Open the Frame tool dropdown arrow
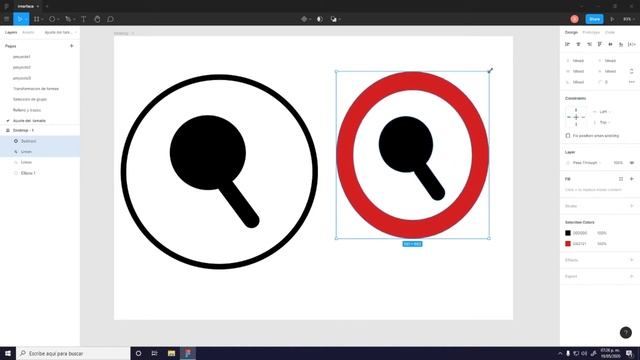The height and width of the screenshot is (360, 640). (x=42, y=19)
